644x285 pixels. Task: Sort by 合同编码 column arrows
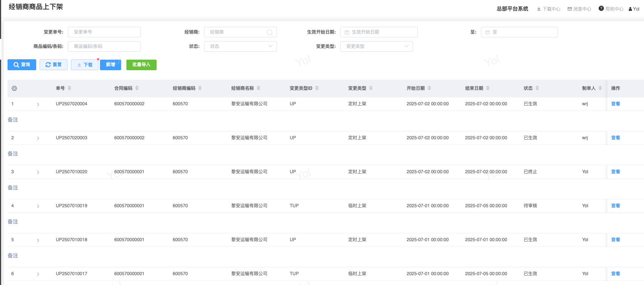tap(137, 88)
